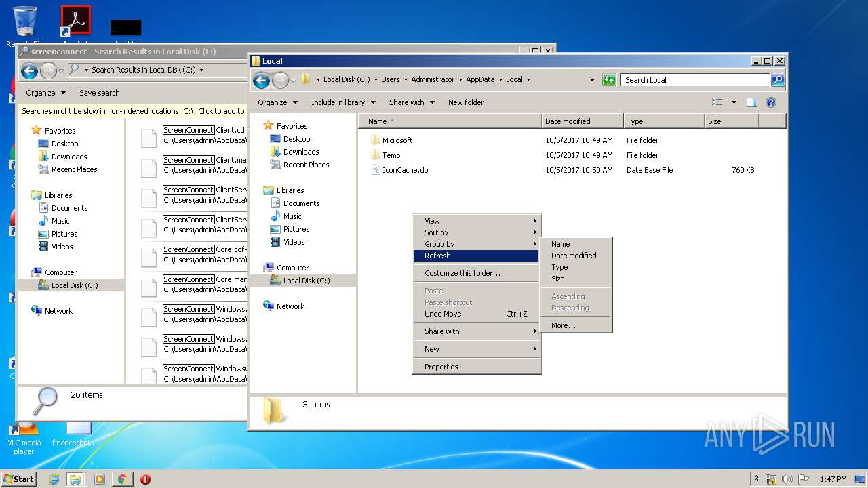Select Network in the Local window's navigation pane
868x488 pixels.
[290, 306]
